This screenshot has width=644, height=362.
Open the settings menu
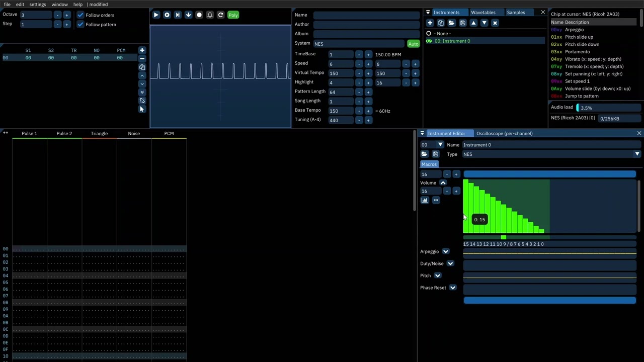38,5
